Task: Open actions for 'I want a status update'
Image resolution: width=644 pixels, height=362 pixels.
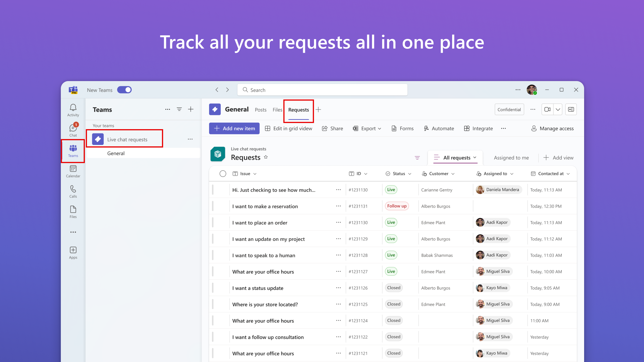Action: point(339,288)
